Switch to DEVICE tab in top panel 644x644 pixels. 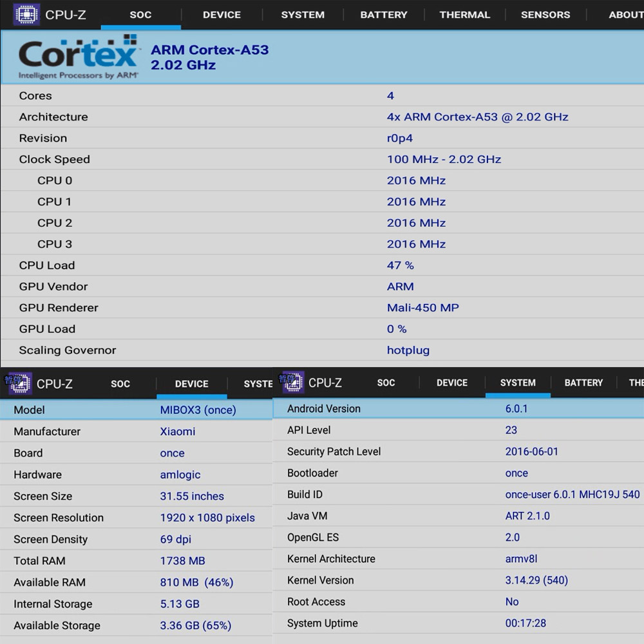[x=222, y=15]
